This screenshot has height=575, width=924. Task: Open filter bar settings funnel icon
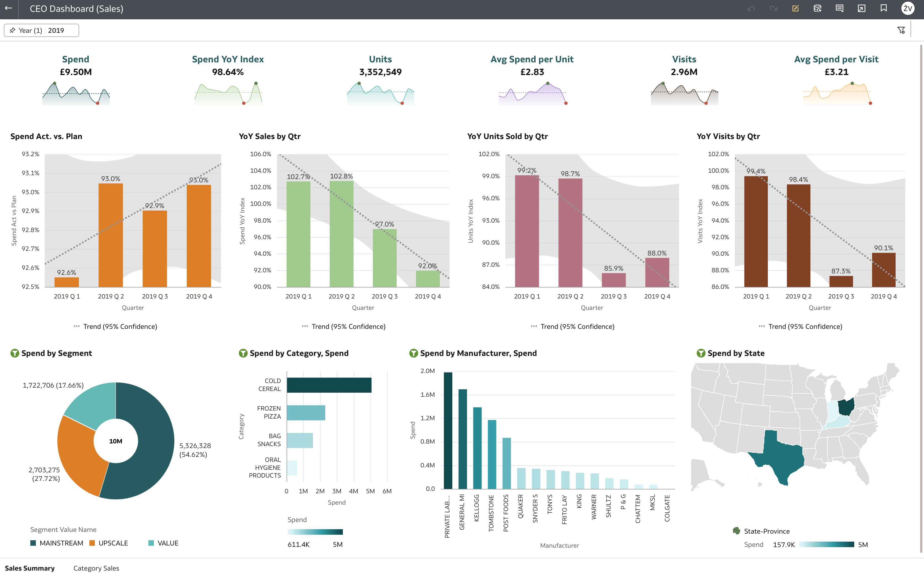(x=901, y=30)
